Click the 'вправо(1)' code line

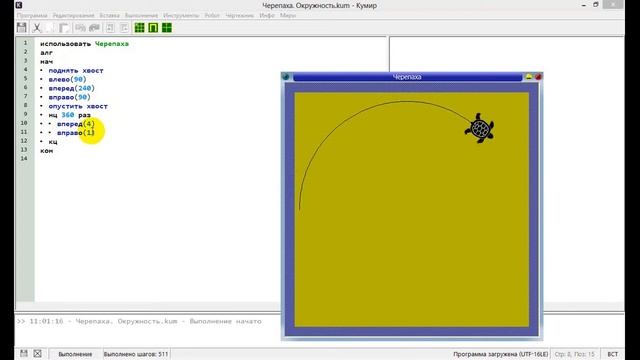tap(76, 133)
